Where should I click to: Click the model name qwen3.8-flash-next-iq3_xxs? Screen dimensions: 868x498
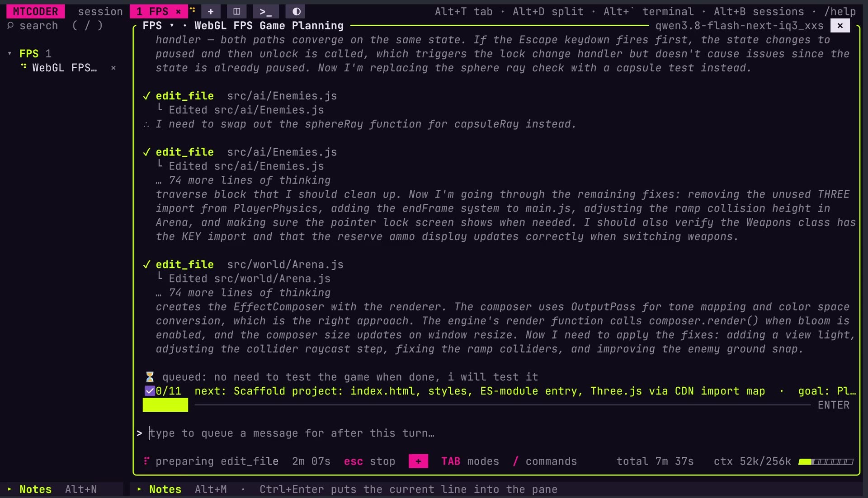pyautogui.click(x=739, y=26)
